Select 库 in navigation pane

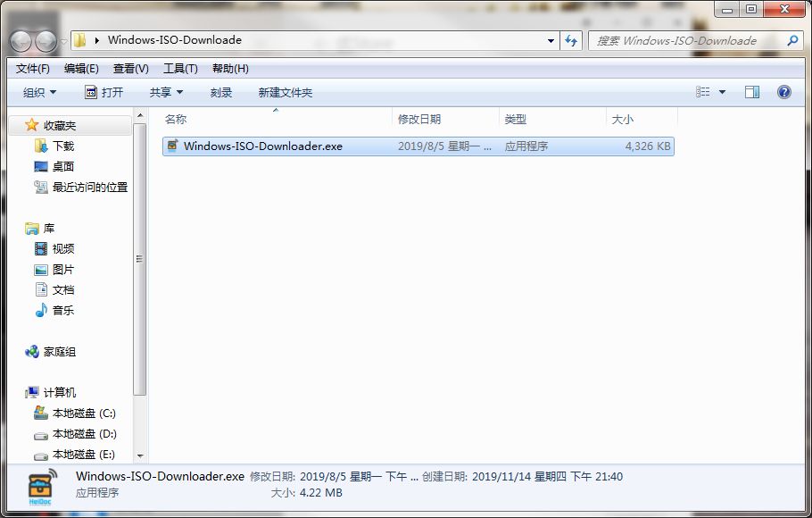(49, 228)
